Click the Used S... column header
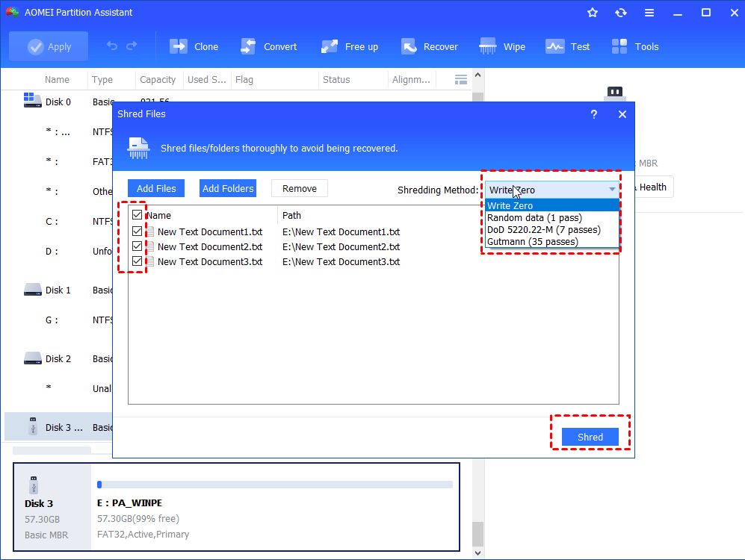This screenshot has width=745, height=560. [x=207, y=80]
